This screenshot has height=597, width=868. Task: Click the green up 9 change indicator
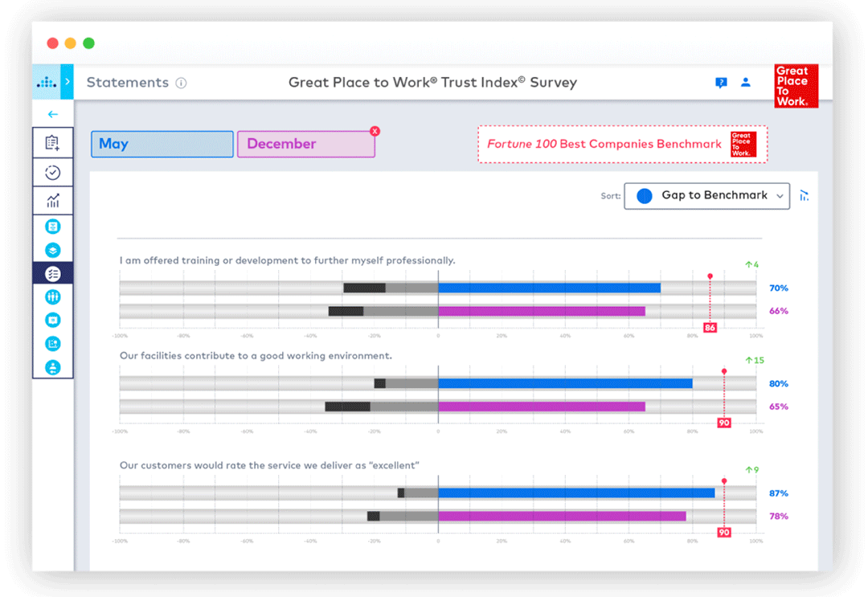click(751, 470)
